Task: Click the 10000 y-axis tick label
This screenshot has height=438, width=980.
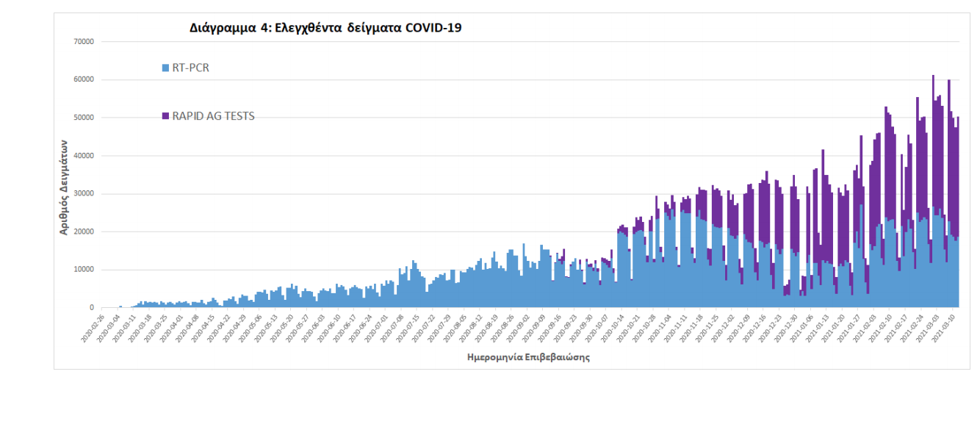Action: coord(83,270)
